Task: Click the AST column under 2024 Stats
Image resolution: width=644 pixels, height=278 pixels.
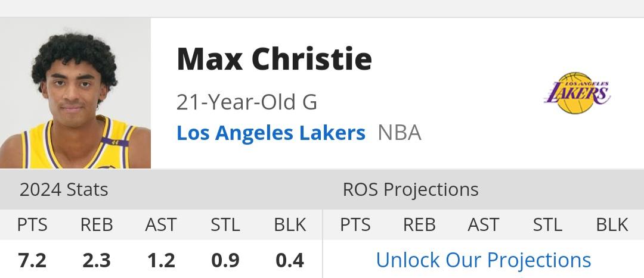Action: pyautogui.click(x=160, y=224)
